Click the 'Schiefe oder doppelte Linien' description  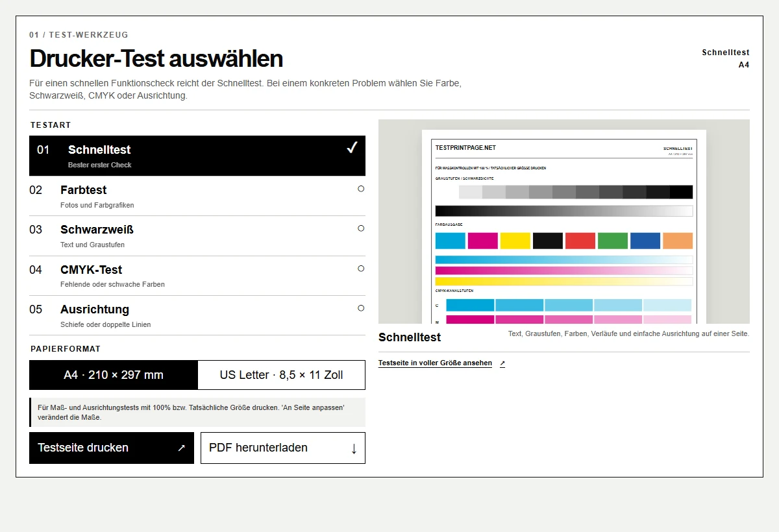pyautogui.click(x=106, y=324)
